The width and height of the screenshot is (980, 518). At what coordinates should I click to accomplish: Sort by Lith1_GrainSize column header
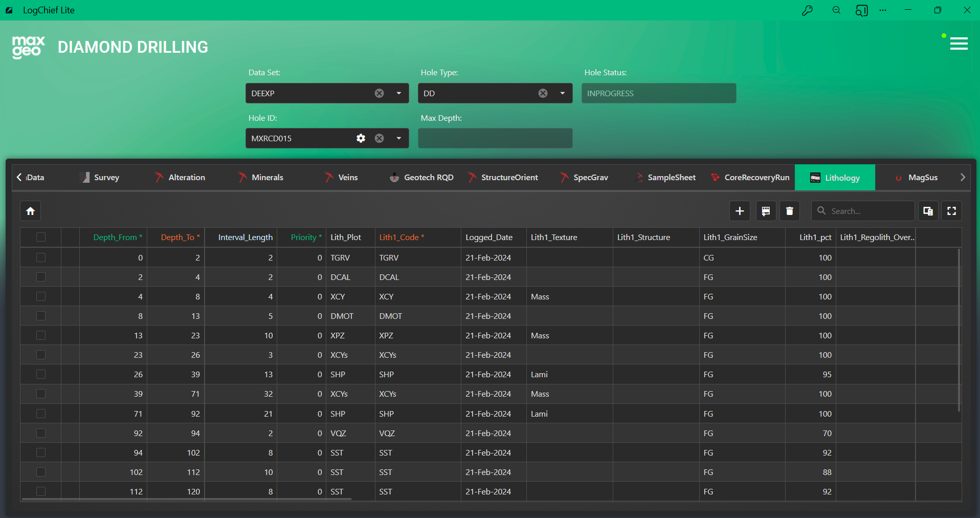(742, 237)
